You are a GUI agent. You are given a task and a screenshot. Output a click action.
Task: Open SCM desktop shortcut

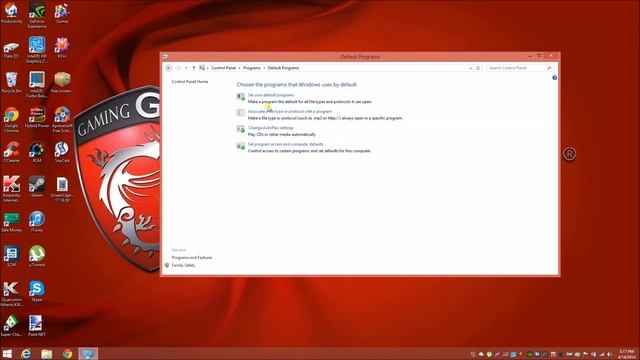(x=11, y=257)
